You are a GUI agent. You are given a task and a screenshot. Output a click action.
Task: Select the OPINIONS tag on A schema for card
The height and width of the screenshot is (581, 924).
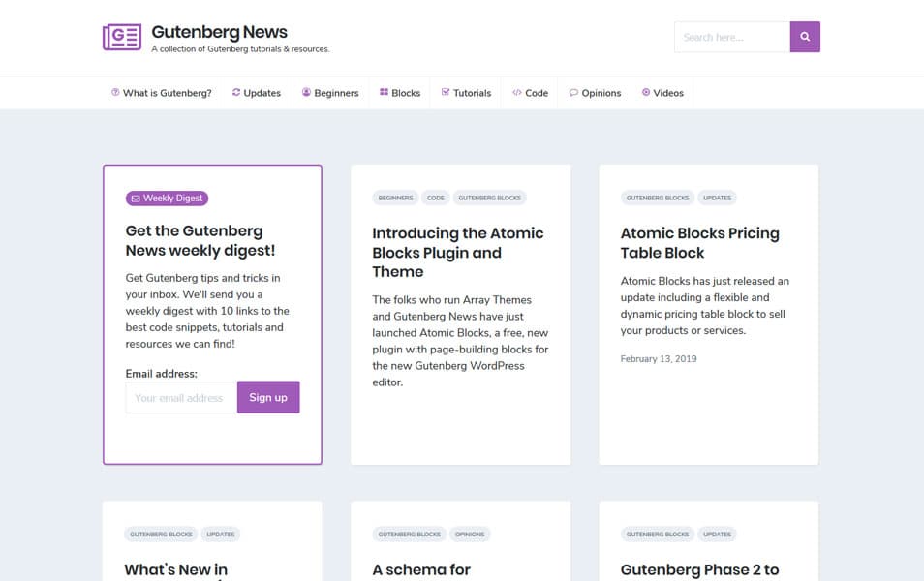tap(470, 535)
